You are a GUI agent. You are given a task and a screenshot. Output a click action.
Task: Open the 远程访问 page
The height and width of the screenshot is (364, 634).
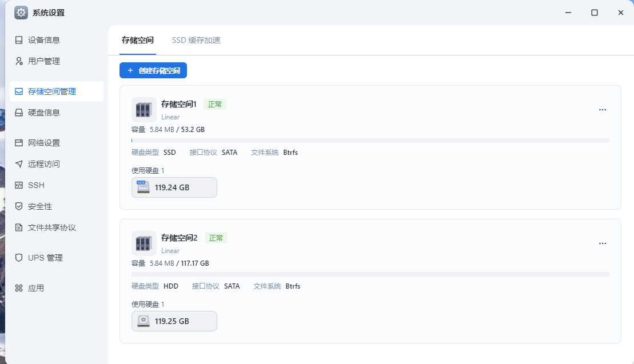(56, 163)
